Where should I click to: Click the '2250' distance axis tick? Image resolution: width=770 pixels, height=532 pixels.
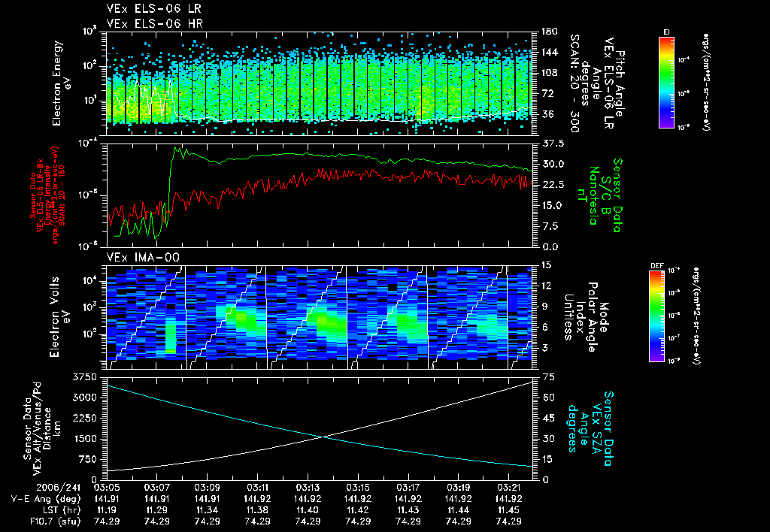tap(84, 418)
